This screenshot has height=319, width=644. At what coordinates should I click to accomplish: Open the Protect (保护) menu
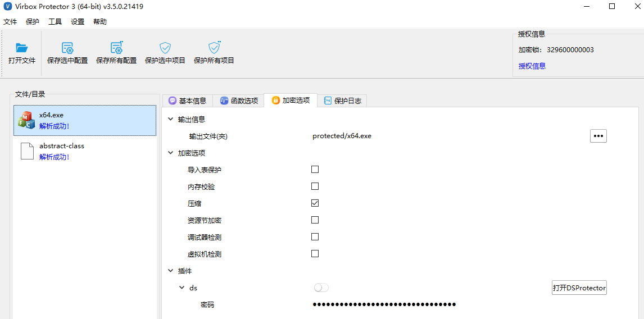33,22
